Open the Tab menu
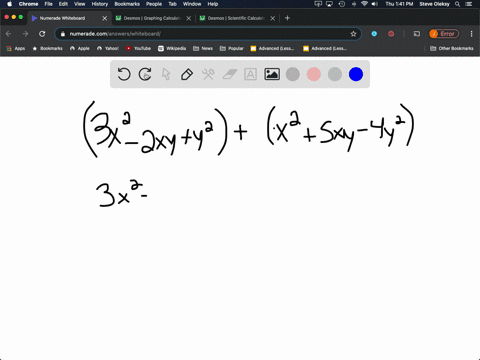This screenshot has height=360, width=480. (172, 4)
